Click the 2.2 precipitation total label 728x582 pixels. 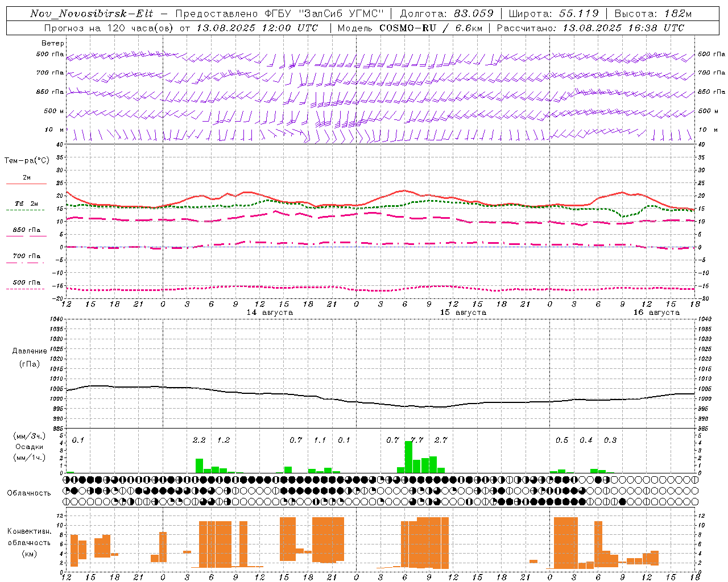click(199, 440)
